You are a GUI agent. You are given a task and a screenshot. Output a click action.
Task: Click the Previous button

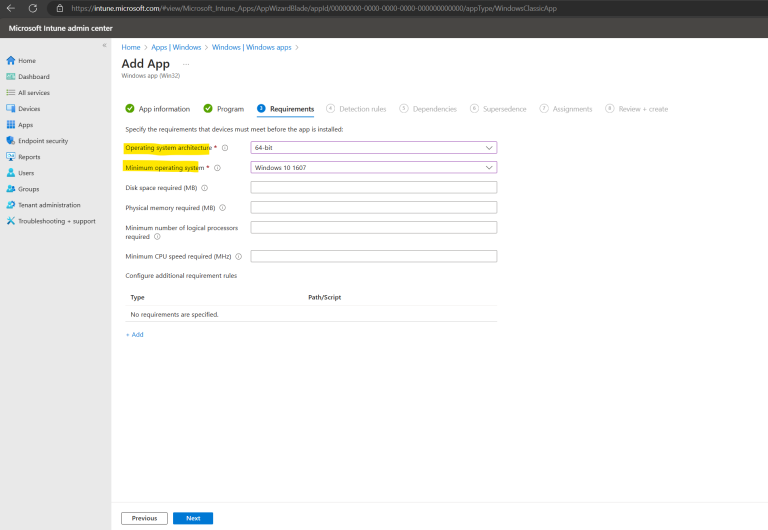[144, 518]
